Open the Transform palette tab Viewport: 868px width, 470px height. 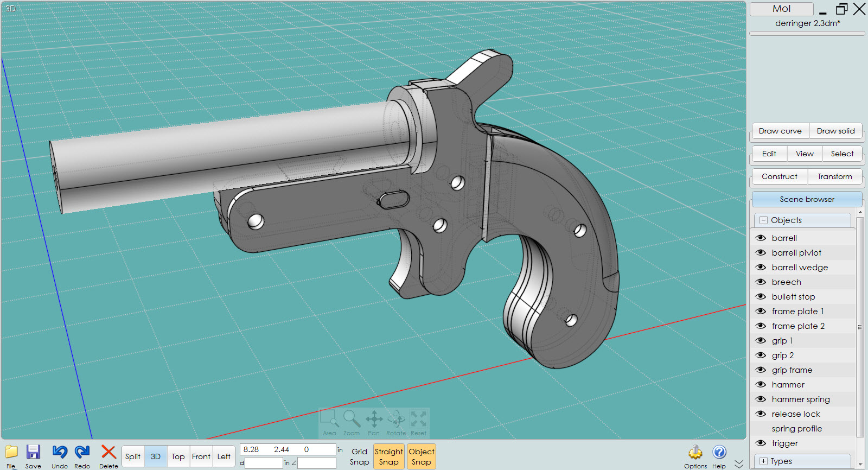835,176
